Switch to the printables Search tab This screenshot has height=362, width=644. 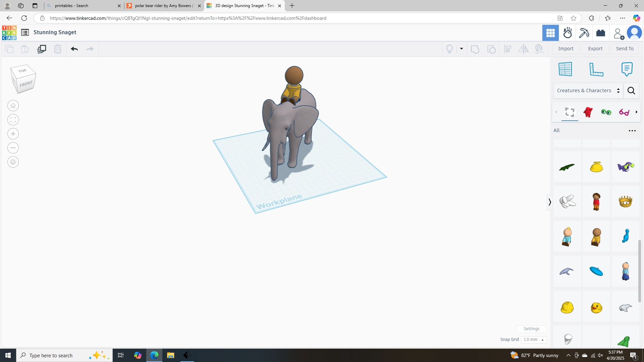[84, 6]
